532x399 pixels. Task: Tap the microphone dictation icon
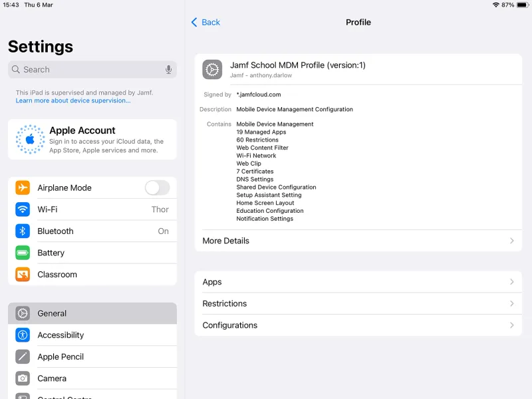coord(168,70)
